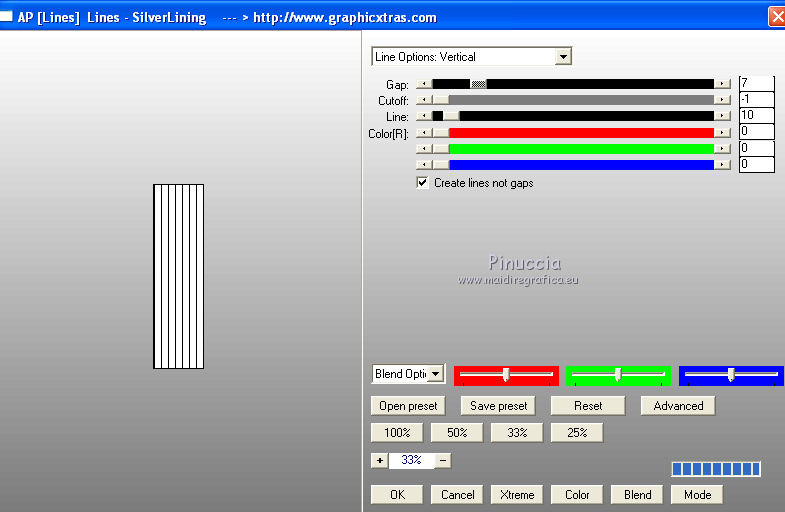Click the Save preset button
This screenshot has width=785, height=512.
(498, 405)
